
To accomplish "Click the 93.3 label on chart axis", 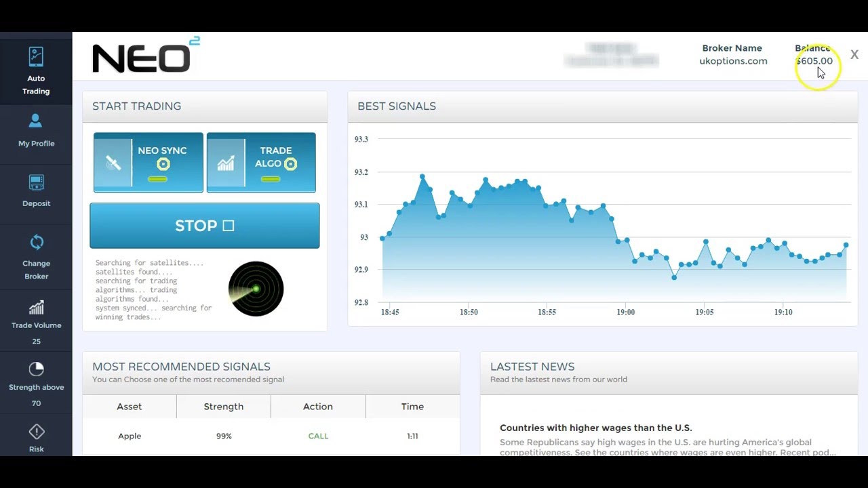I will coord(361,139).
